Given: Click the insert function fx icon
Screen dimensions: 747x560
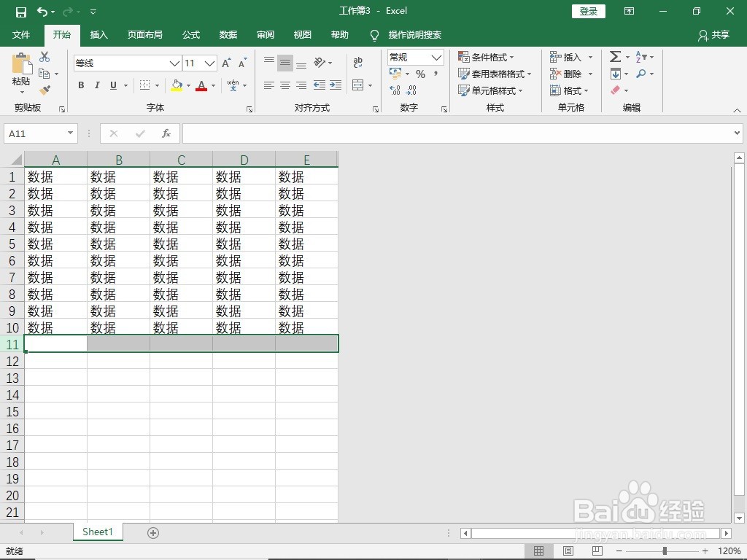Looking at the screenshot, I should point(166,133).
